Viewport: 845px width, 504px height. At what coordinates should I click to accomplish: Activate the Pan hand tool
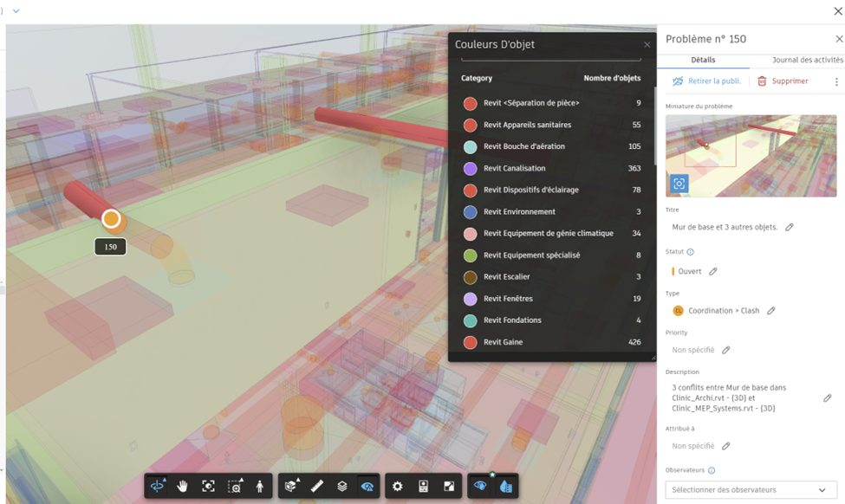point(183,486)
